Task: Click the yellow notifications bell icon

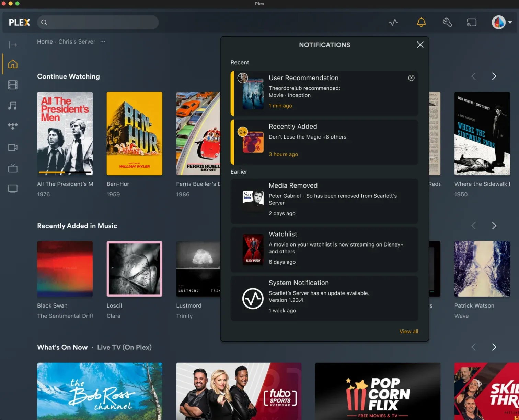Action: (x=421, y=23)
